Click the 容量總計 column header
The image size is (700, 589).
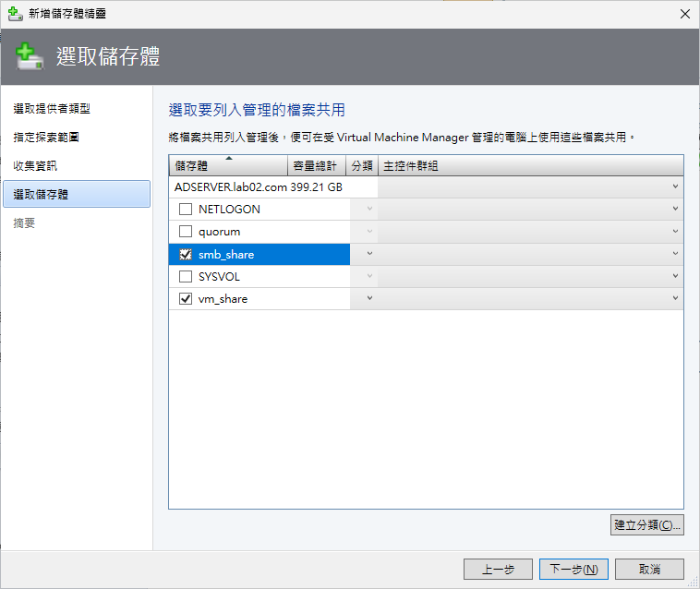(x=316, y=166)
